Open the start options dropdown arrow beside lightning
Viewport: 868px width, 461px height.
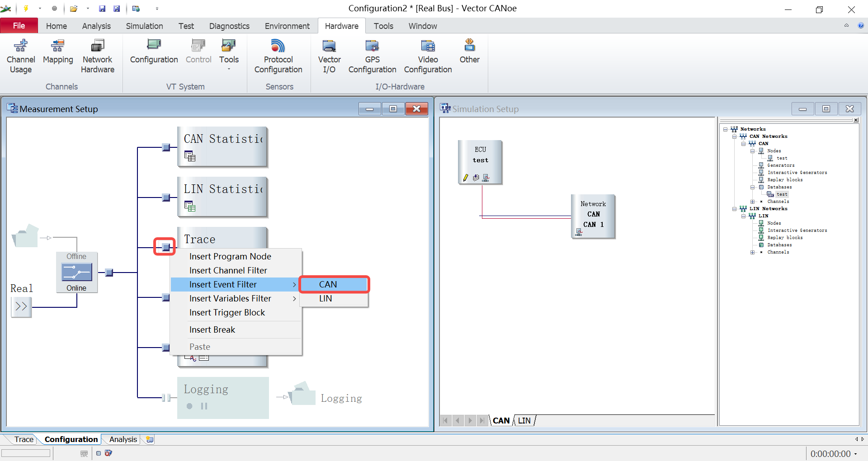point(40,9)
